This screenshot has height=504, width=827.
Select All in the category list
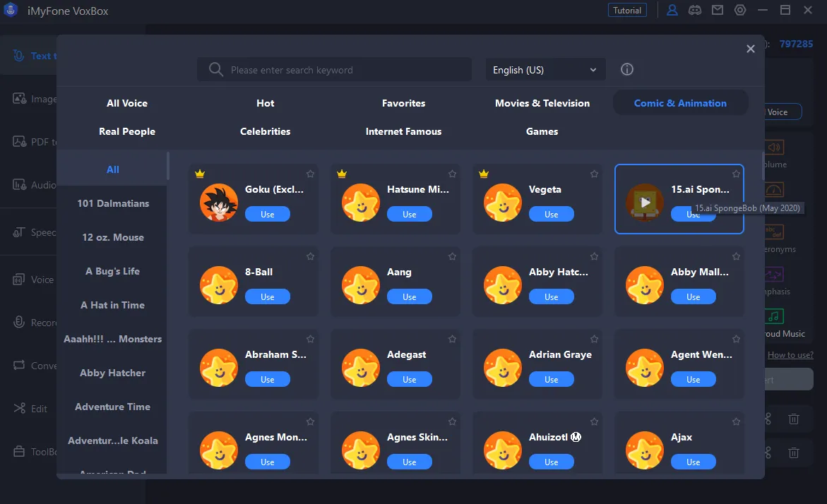[x=112, y=169]
